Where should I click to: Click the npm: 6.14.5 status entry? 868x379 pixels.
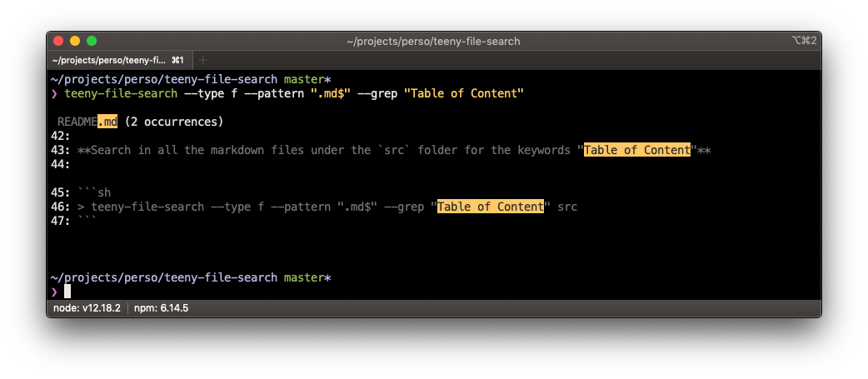(x=161, y=308)
